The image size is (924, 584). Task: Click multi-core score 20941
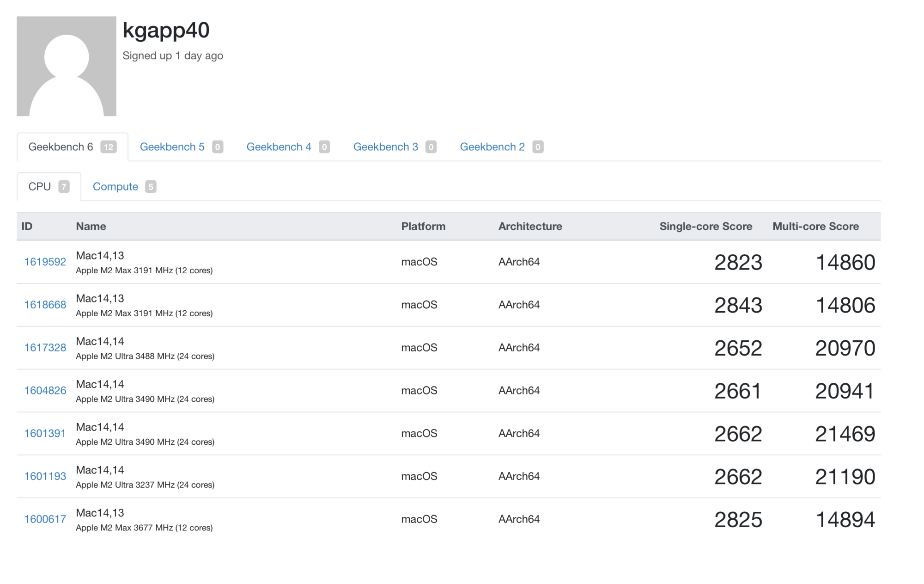pyautogui.click(x=845, y=392)
